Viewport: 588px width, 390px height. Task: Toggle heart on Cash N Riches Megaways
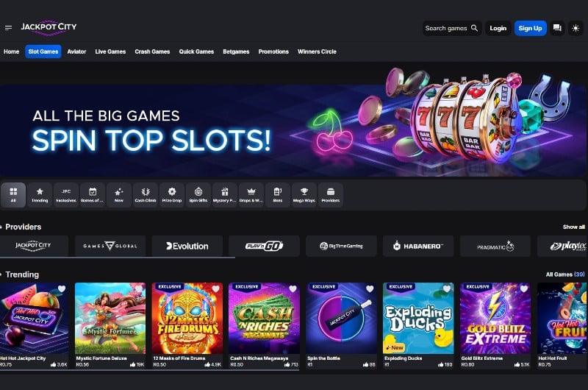click(x=293, y=288)
